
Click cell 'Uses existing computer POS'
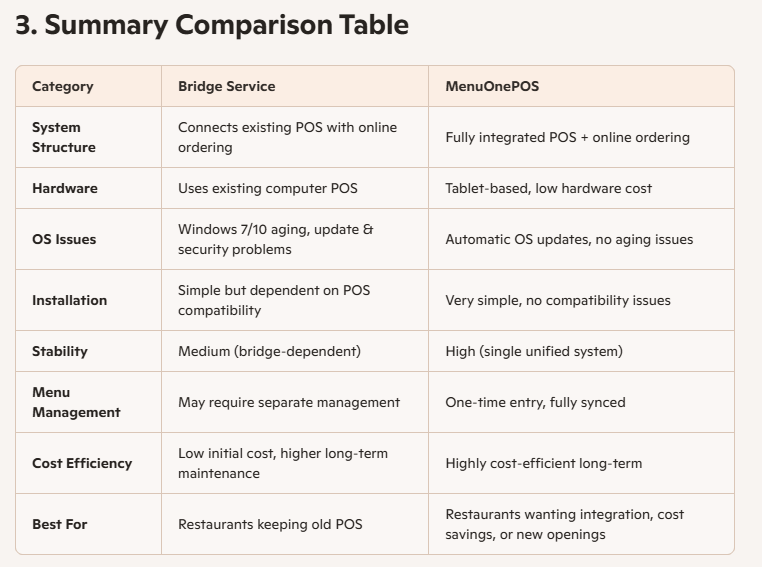268,188
